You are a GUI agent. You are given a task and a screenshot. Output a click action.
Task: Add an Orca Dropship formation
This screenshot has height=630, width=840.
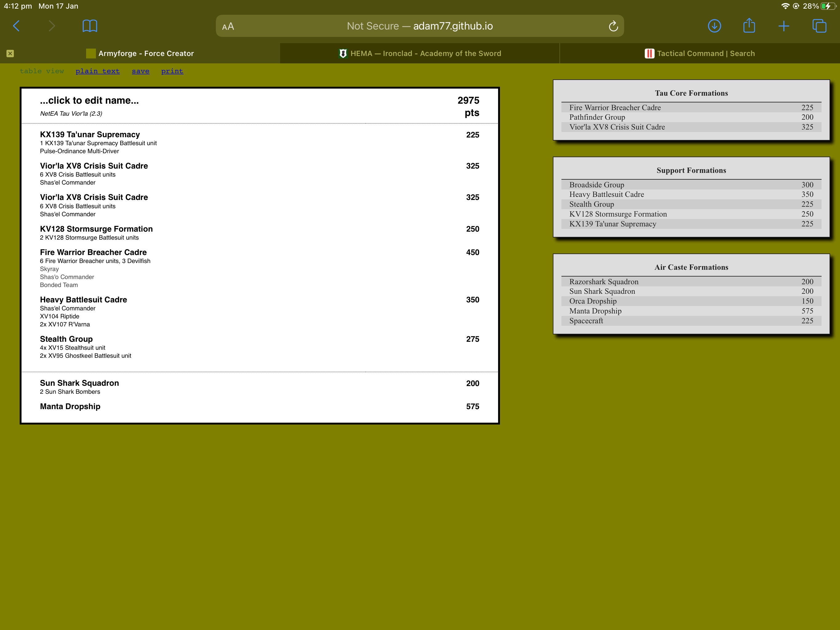point(593,301)
